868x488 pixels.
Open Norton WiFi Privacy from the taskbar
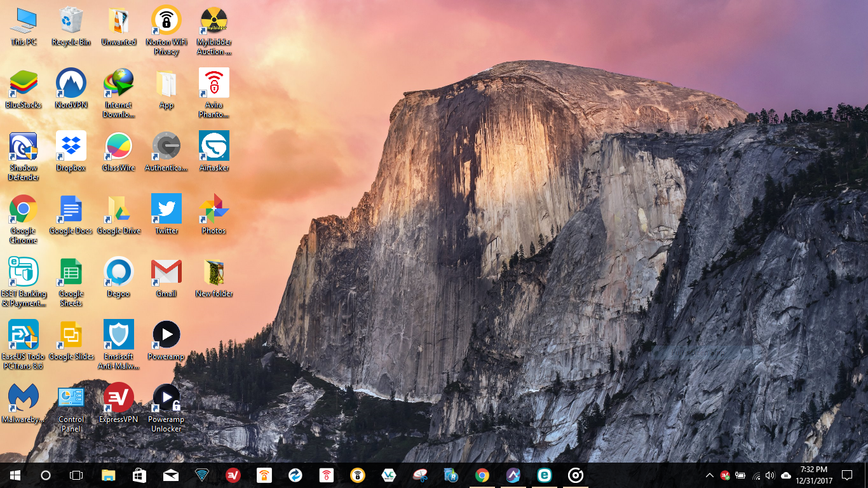pos(358,475)
